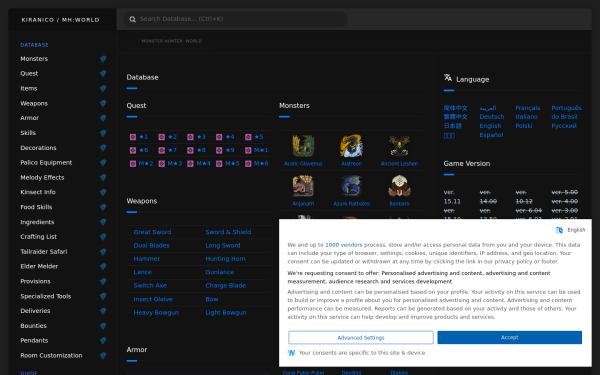Viewport: 600px width, 375px height.
Task: Click the quest icon beside M★6
Action: [x=248, y=164]
